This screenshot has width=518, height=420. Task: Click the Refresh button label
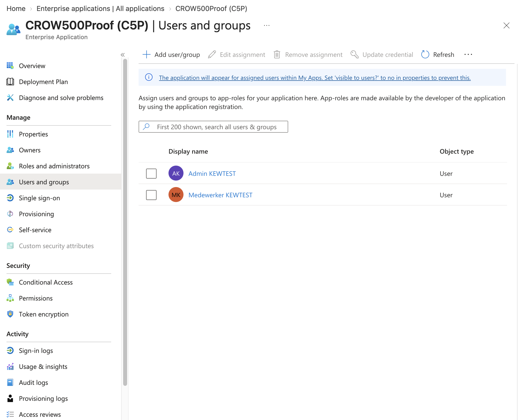click(444, 55)
